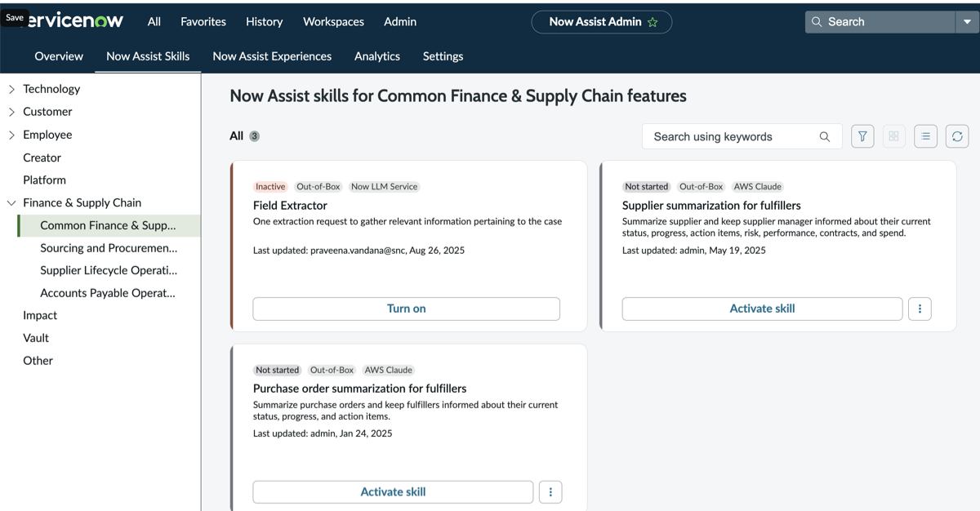This screenshot has height=511, width=980.
Task: Switch to grid card view icon
Action: (x=893, y=136)
